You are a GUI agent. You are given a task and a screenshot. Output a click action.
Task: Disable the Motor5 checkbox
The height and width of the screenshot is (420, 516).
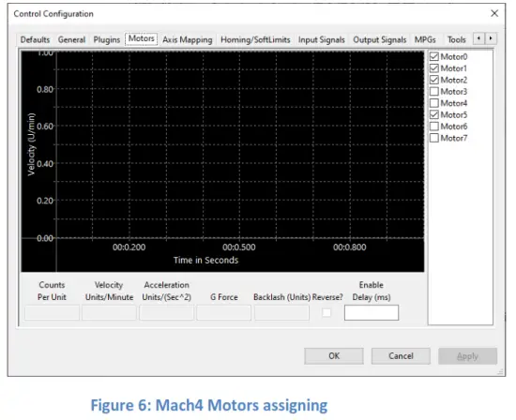[x=434, y=114]
